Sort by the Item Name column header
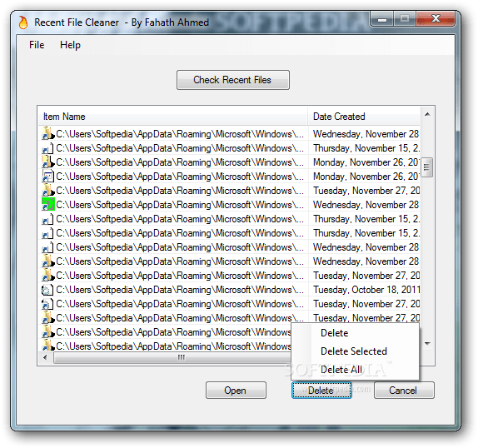Viewport: 478px width, 448px height. (173, 117)
